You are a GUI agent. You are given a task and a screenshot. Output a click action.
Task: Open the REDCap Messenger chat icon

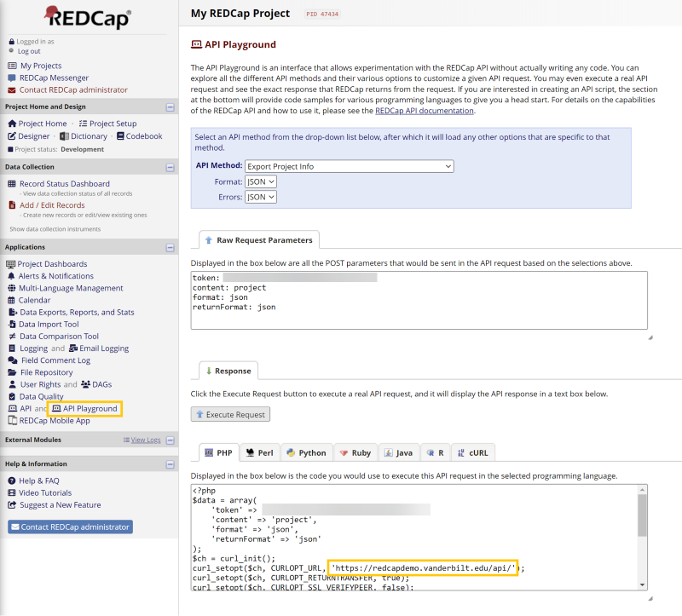(12, 78)
